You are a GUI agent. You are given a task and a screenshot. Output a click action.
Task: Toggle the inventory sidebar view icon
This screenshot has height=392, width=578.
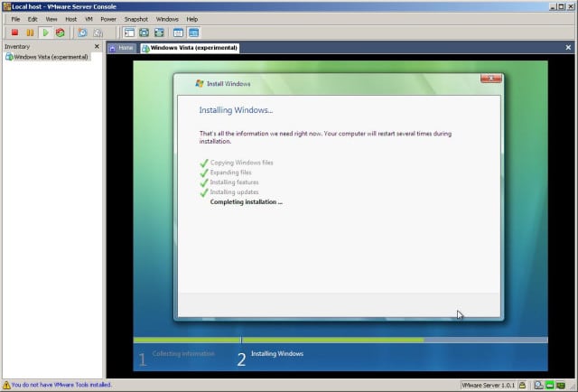[x=129, y=33]
